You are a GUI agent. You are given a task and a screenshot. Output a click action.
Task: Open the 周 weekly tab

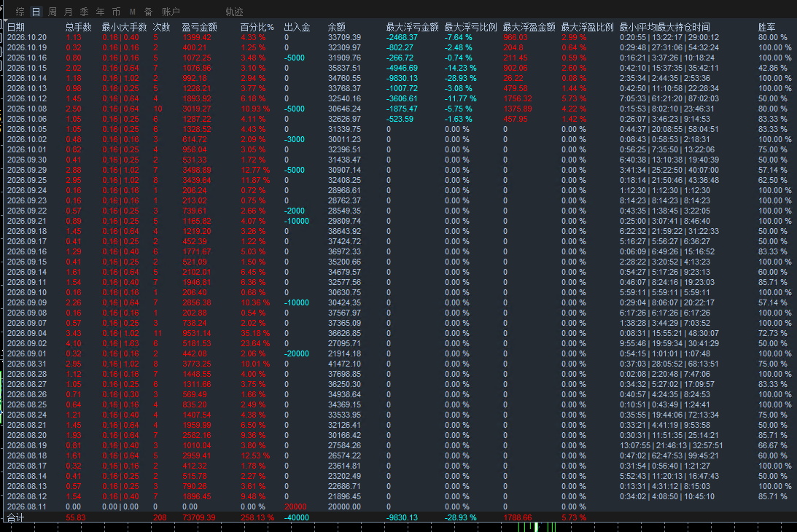click(53, 12)
